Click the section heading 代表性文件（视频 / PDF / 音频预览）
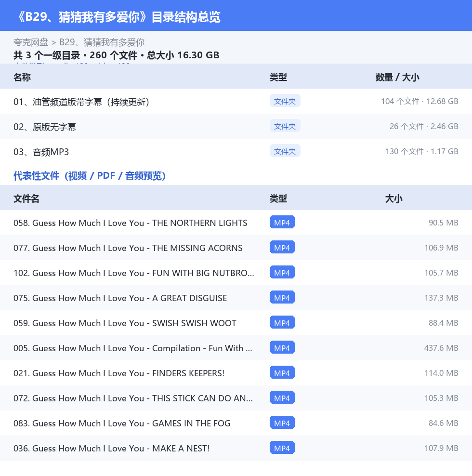472x476 pixels. tap(90, 176)
